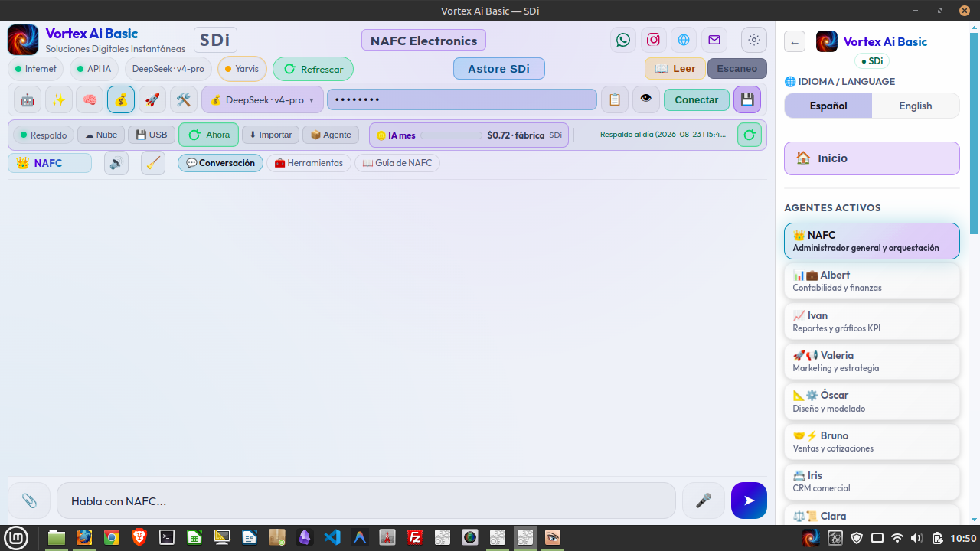The height and width of the screenshot is (551, 980).
Task: Switch to the Herramientas tab
Action: click(x=309, y=163)
